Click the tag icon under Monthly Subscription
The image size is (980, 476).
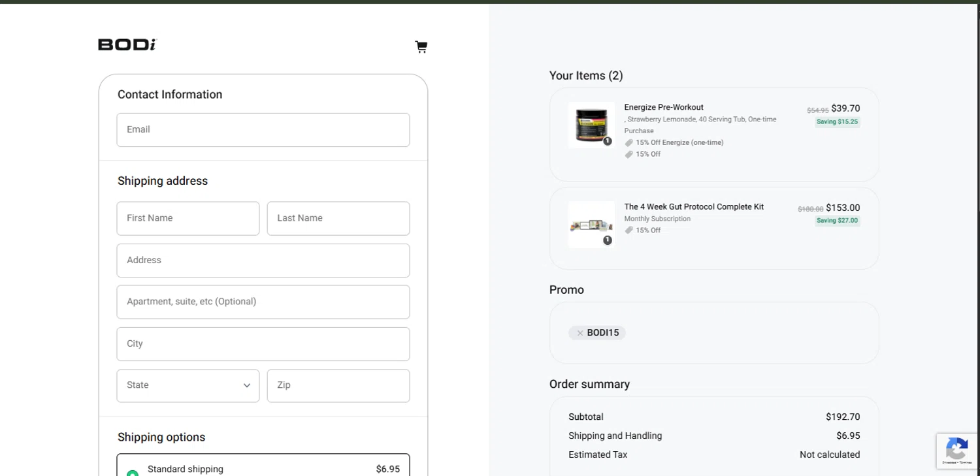(629, 230)
